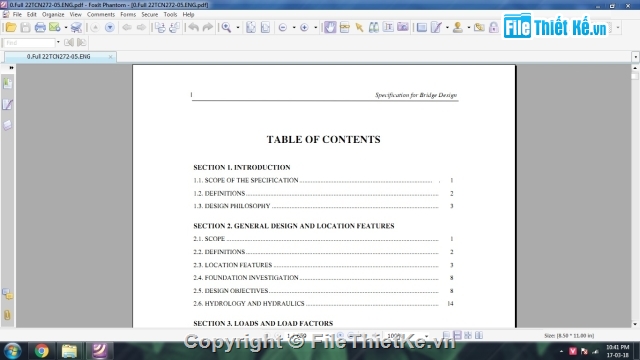Click inside the Find search field
Image resolution: width=640 pixels, height=360 pixels.
pos(29,42)
